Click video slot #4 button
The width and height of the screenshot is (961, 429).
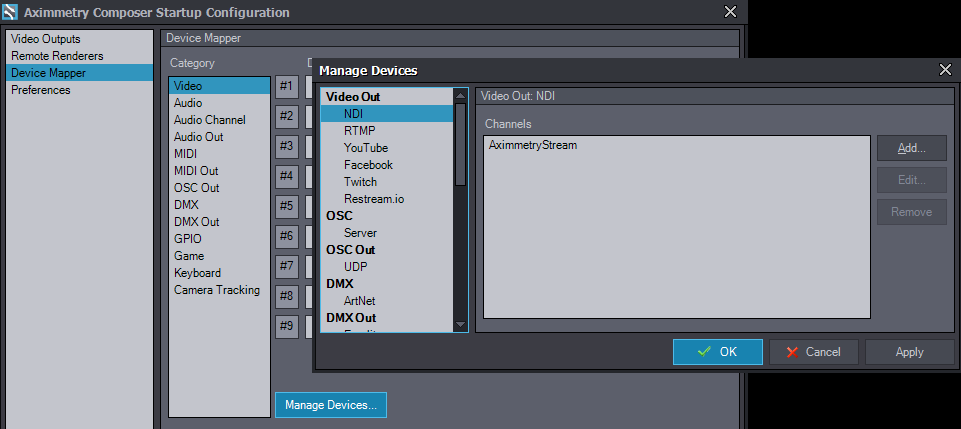pos(287,176)
